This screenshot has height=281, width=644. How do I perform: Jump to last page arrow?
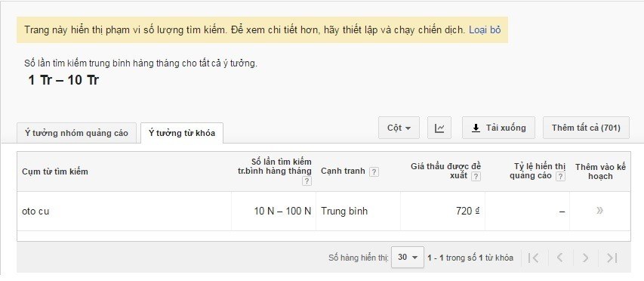(612, 258)
